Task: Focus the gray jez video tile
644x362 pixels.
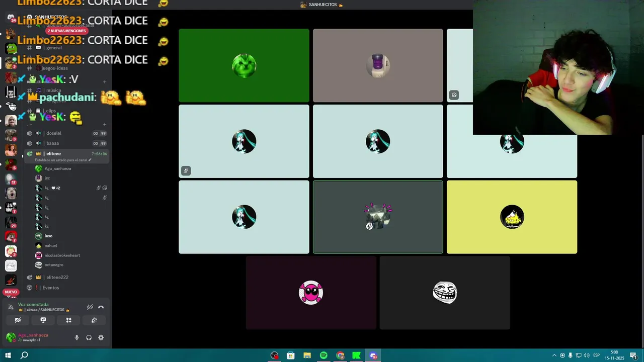Action: click(x=378, y=65)
